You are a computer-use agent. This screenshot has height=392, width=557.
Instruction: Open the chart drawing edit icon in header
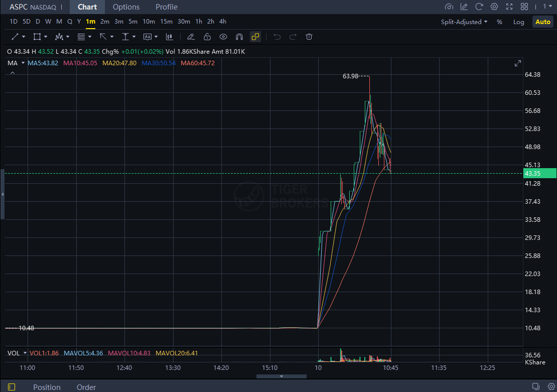(464, 7)
